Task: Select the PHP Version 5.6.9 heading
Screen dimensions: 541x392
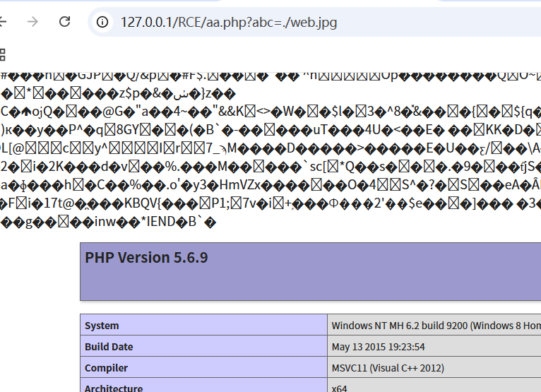Action: pos(146,258)
